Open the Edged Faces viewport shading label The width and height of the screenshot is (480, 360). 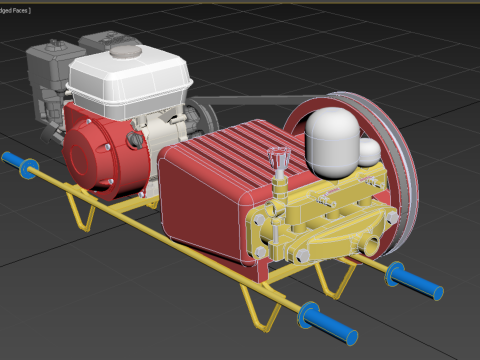click(15, 11)
